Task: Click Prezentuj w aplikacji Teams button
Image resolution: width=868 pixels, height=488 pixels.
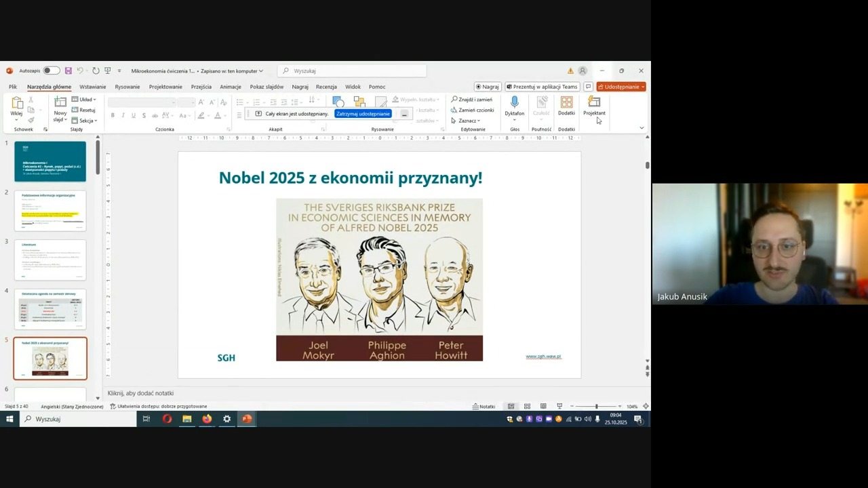Action: [542, 87]
